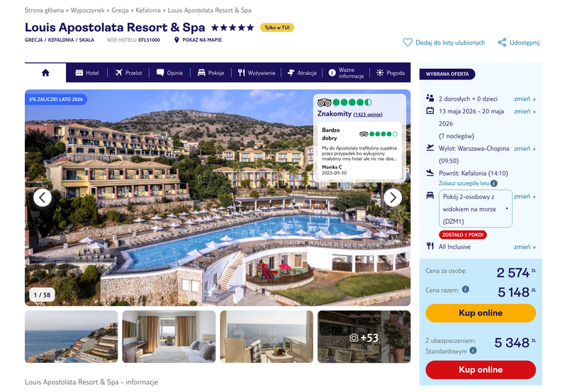Open the room type dropdown

[x=476, y=208]
